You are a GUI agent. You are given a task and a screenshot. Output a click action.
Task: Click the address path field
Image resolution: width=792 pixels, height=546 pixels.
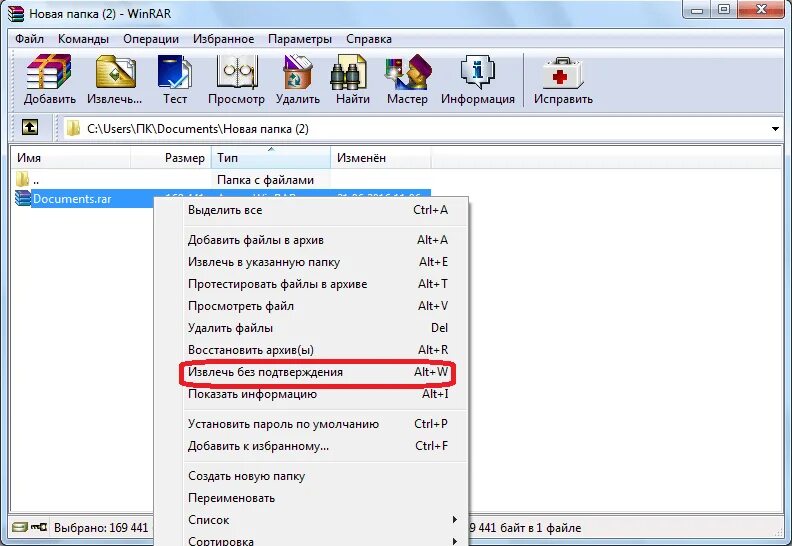coord(423,129)
